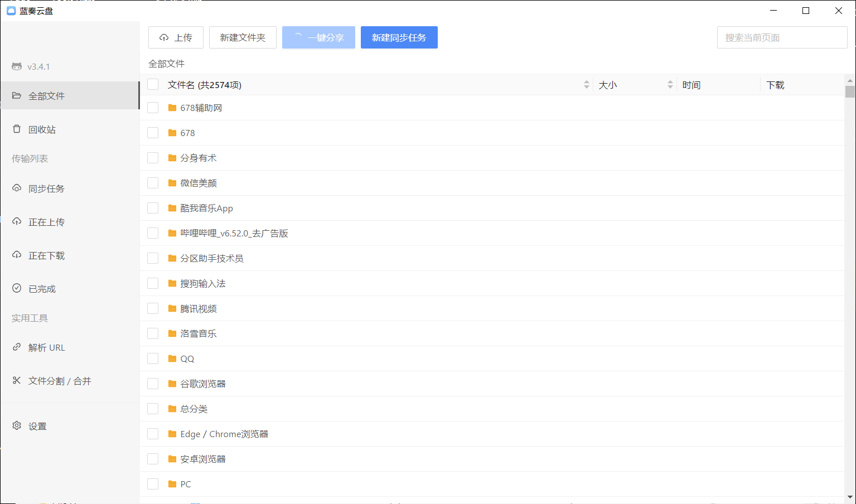856x504 pixels.
Task: Check the select-all checkbox in header row
Action: [x=152, y=84]
